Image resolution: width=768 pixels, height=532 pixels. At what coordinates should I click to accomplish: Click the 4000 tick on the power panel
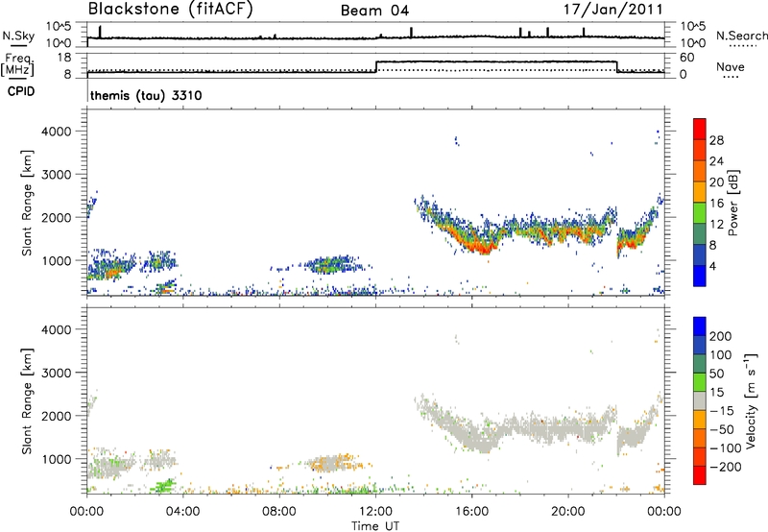coord(56,132)
